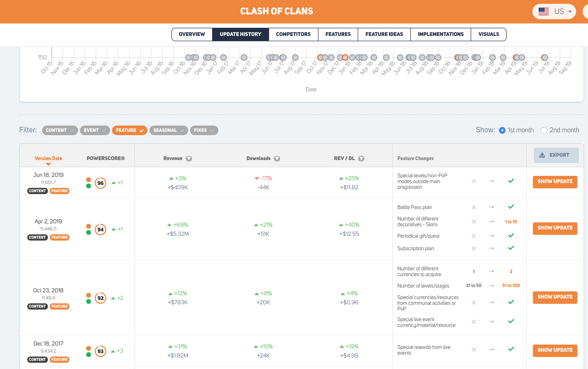Click the +$12.55 REV/DL value

[349, 234]
